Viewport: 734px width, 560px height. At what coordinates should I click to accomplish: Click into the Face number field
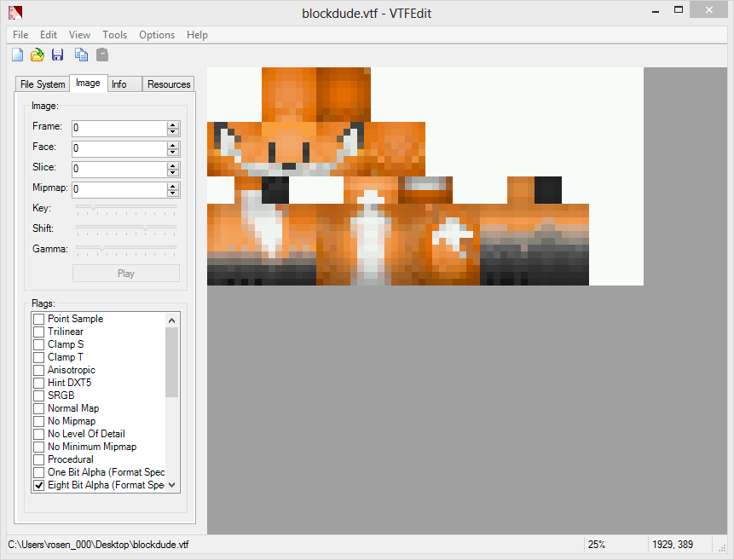(x=119, y=148)
